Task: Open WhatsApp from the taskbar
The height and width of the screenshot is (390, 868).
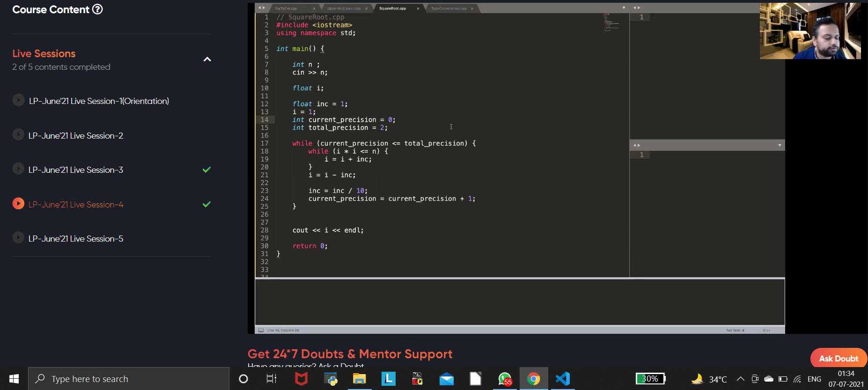Action: (505, 379)
